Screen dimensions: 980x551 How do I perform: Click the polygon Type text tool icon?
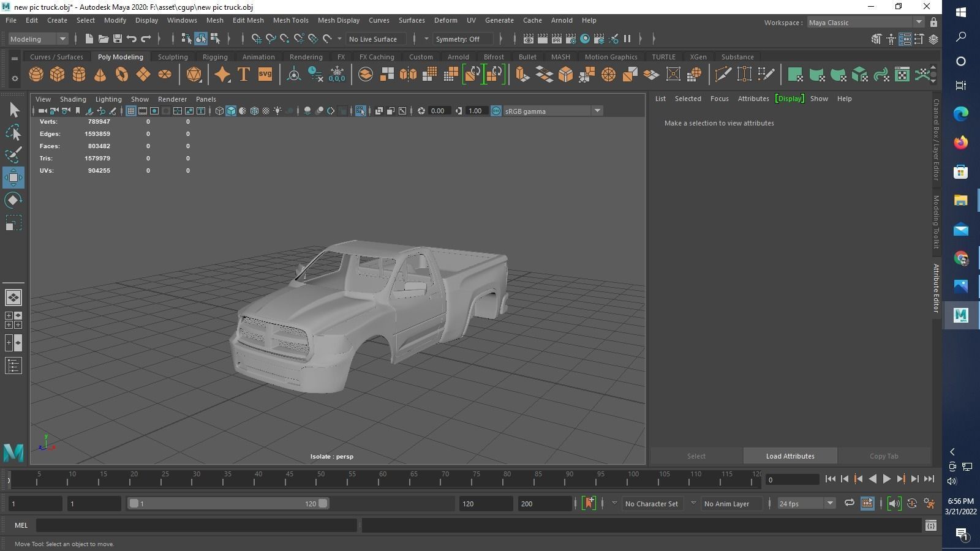click(243, 75)
